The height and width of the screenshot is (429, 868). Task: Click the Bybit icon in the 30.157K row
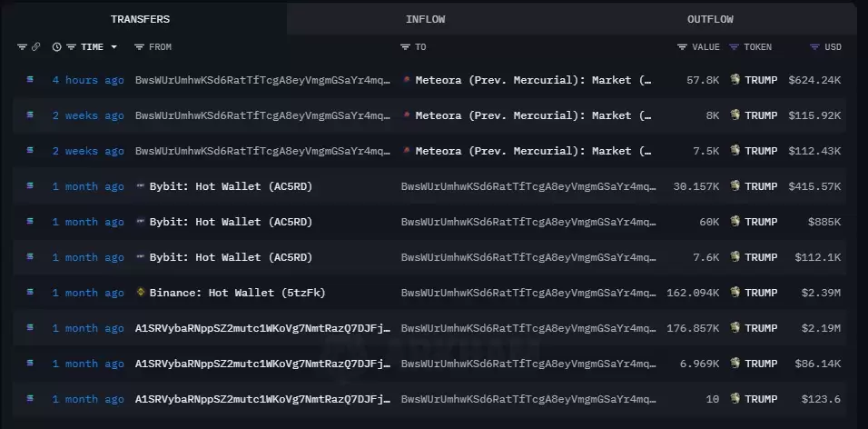[x=141, y=186]
